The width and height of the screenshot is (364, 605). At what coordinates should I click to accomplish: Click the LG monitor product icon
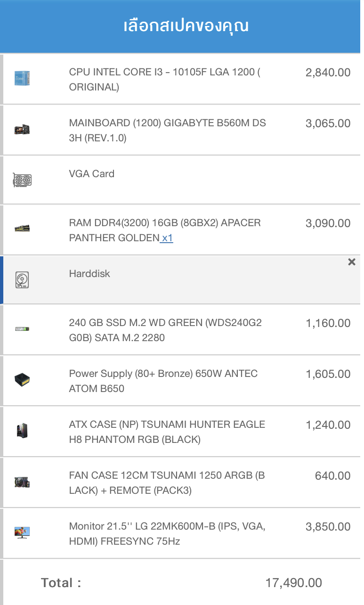(x=22, y=533)
